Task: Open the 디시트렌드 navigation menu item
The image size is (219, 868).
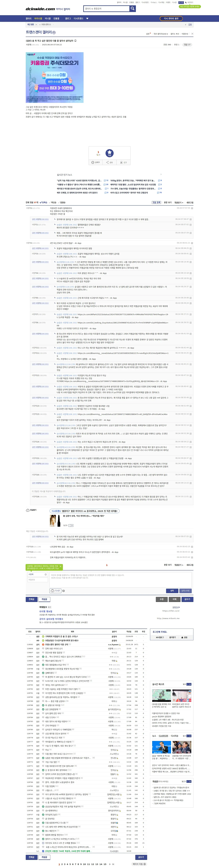Action: click(78, 19)
